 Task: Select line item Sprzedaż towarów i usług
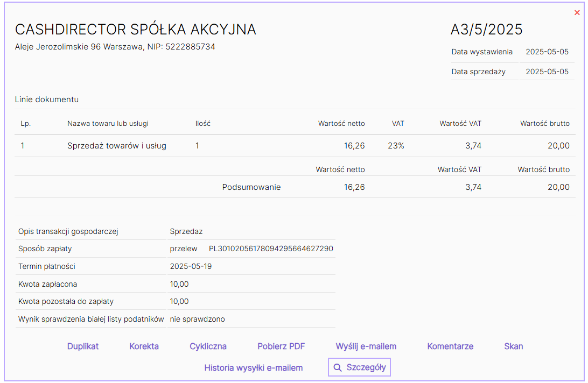coord(117,146)
